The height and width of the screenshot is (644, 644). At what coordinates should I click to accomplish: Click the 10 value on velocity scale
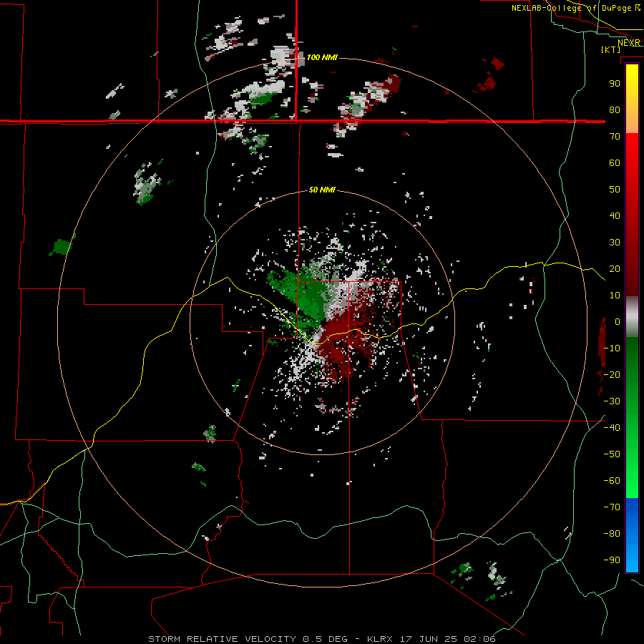[x=615, y=296]
